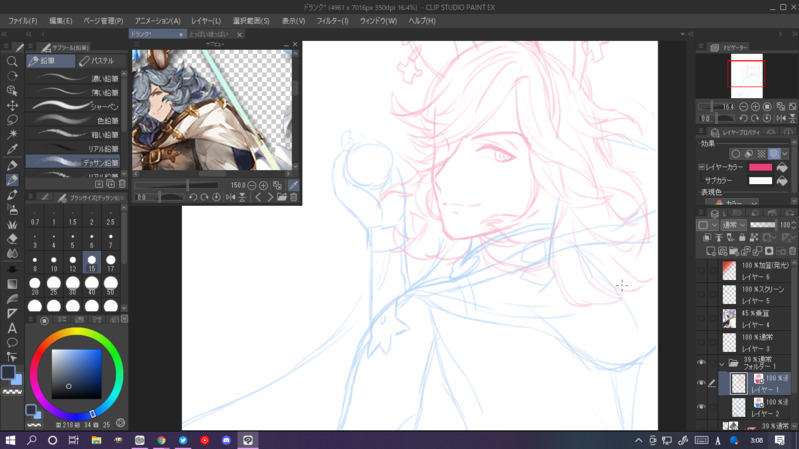
Task: Hide layer レイヤー 2
Action: [x=702, y=407]
